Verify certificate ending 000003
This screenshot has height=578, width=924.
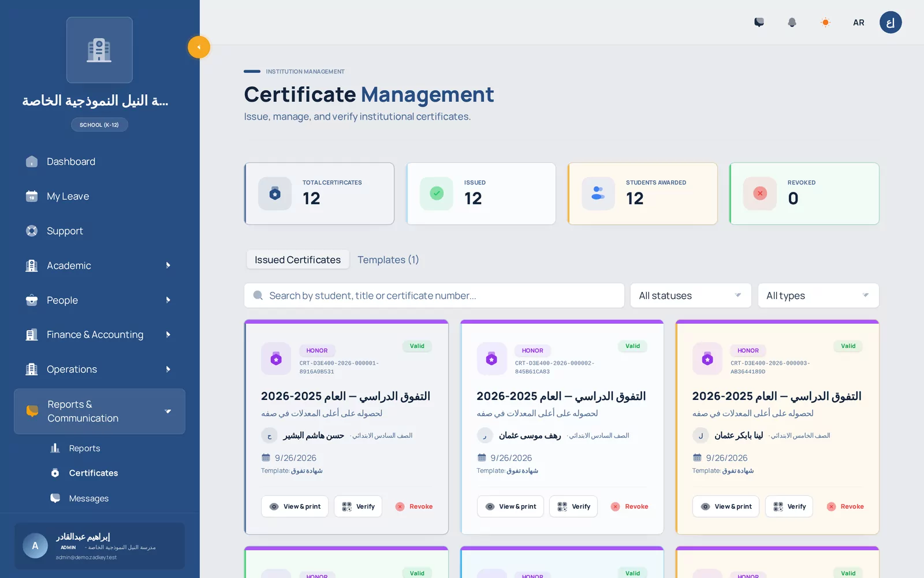click(x=789, y=506)
